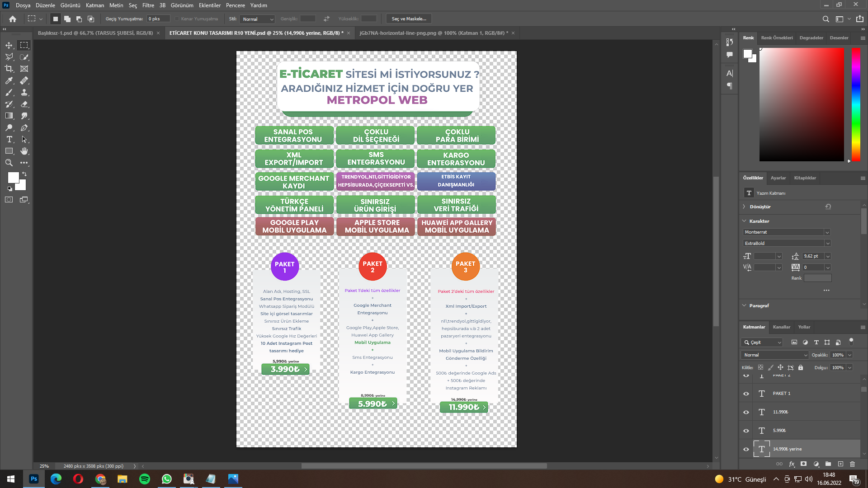
Task: Add a layer mask
Action: (803, 464)
